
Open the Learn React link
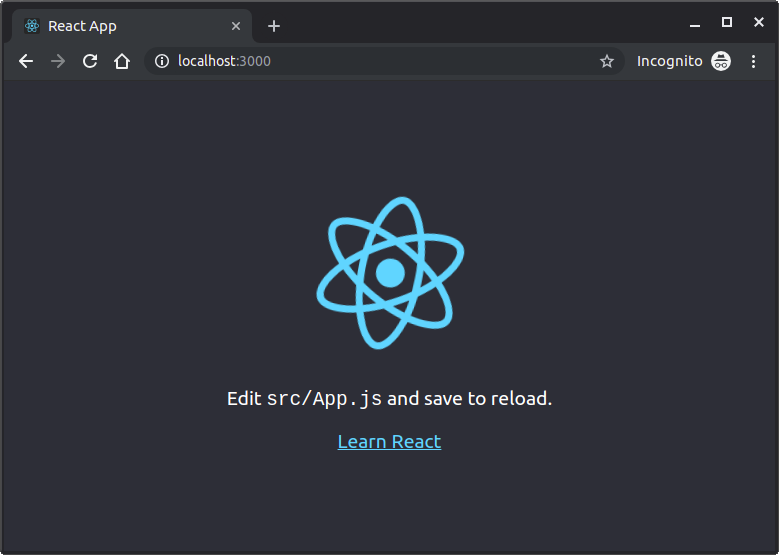tap(390, 441)
